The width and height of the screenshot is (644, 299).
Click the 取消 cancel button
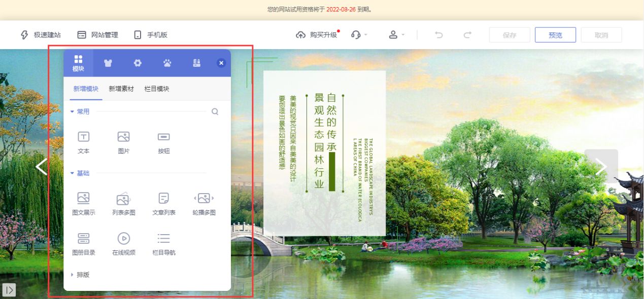tap(601, 35)
